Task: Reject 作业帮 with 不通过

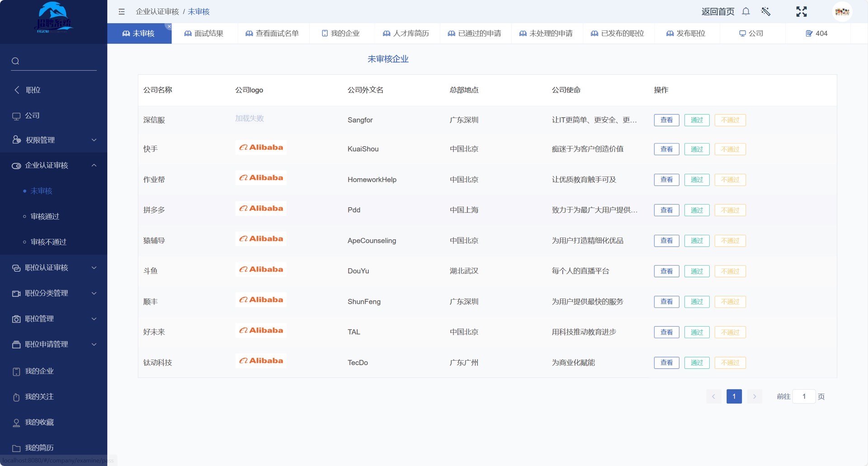Action: point(730,180)
